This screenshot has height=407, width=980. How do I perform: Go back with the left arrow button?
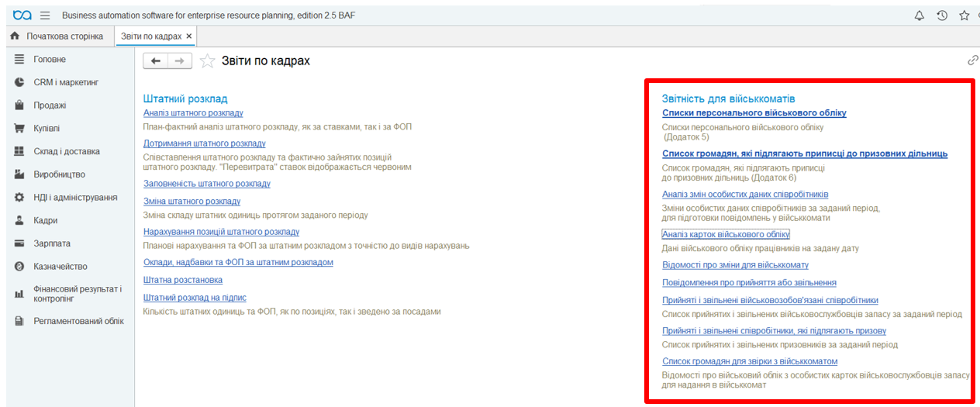(x=156, y=60)
